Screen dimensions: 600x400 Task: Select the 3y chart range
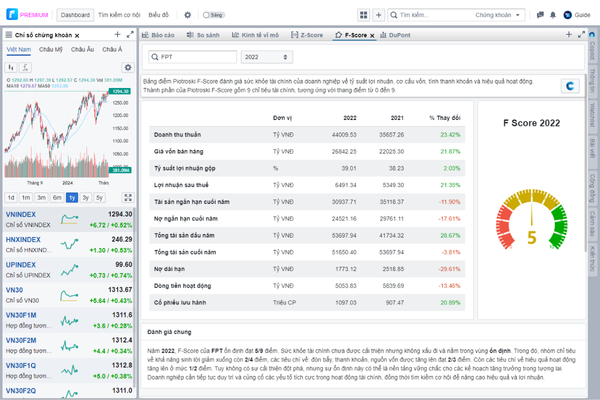[86, 198]
